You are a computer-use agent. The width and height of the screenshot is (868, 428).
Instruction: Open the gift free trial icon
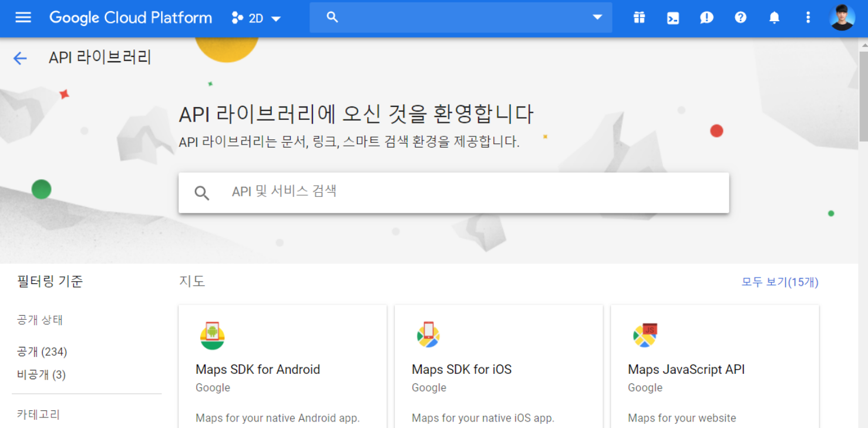[639, 18]
